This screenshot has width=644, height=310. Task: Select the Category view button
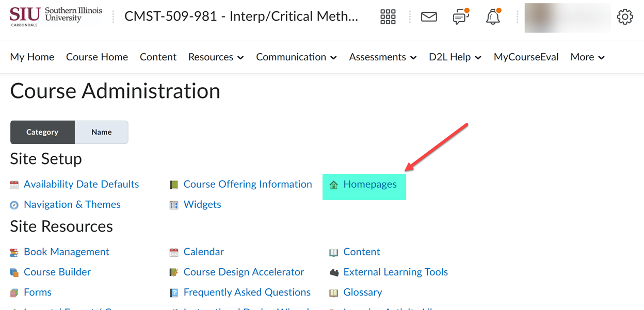[42, 132]
